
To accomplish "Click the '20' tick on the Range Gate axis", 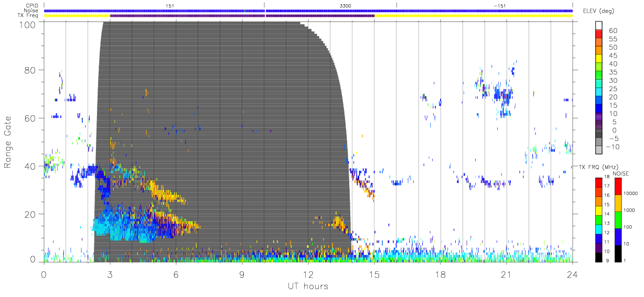I will (30, 214).
